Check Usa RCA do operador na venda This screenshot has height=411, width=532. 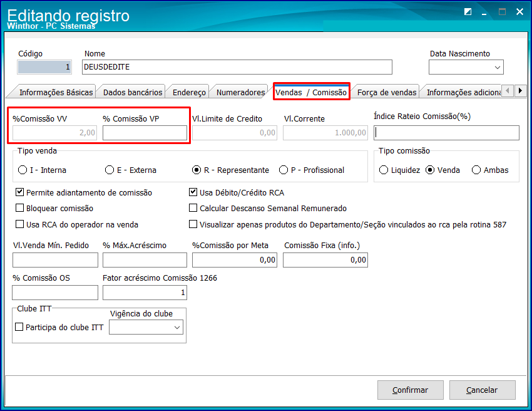click(20, 224)
